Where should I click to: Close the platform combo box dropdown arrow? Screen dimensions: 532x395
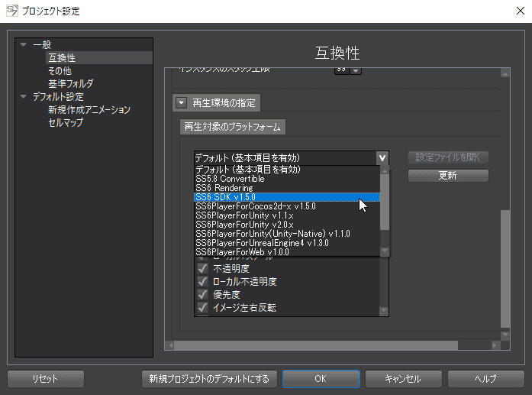coord(382,158)
